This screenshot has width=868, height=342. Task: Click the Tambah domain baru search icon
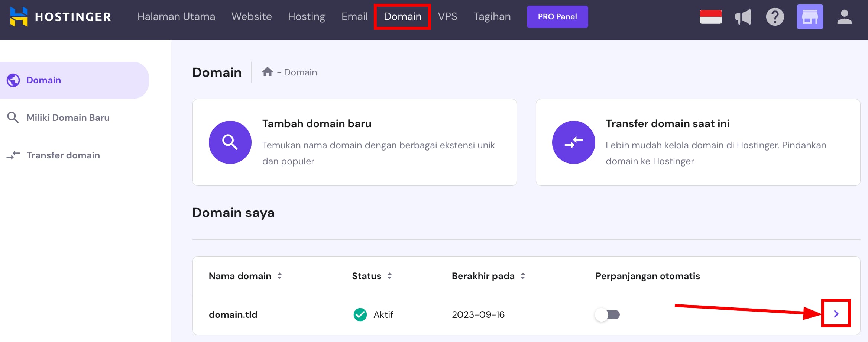pyautogui.click(x=230, y=142)
